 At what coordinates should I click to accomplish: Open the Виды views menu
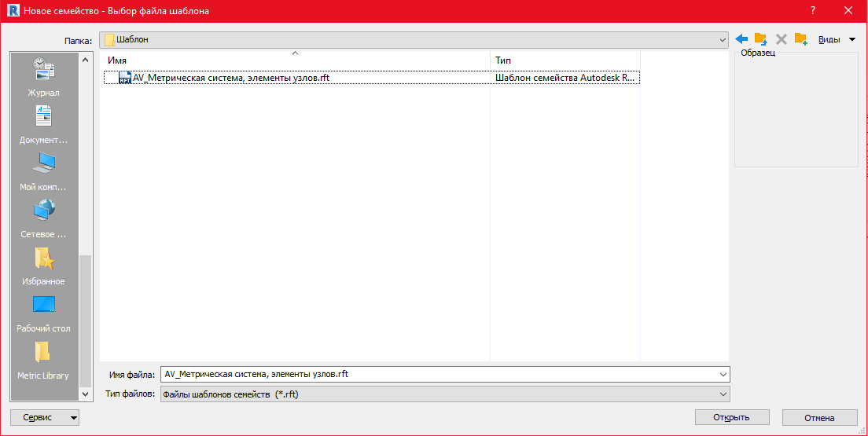point(837,39)
